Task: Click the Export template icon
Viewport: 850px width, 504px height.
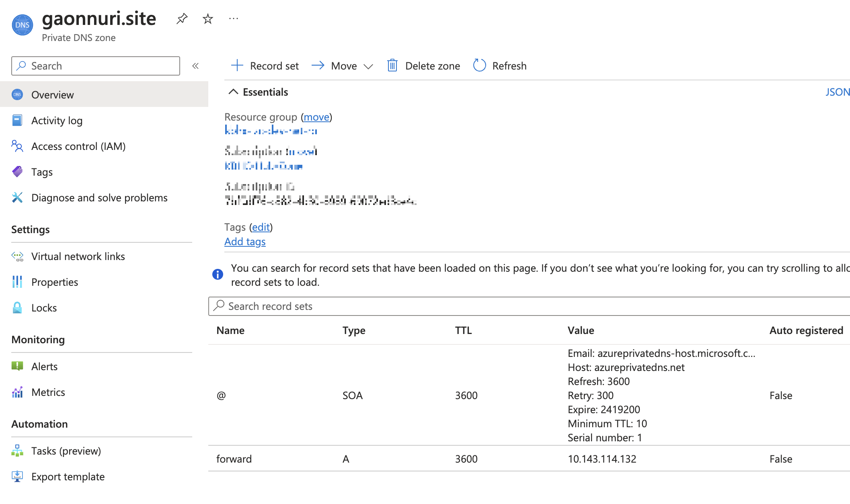Action: [x=17, y=476]
